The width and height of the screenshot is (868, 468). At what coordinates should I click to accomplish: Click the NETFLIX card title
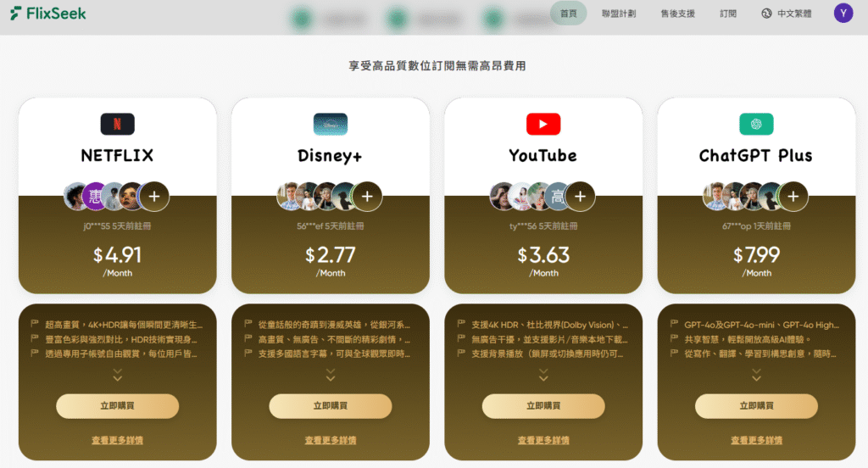[117, 156]
